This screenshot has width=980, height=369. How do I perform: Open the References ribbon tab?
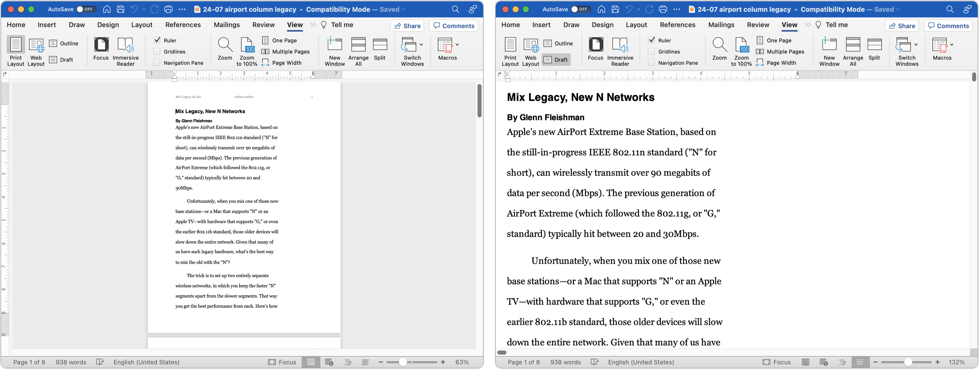click(x=183, y=25)
